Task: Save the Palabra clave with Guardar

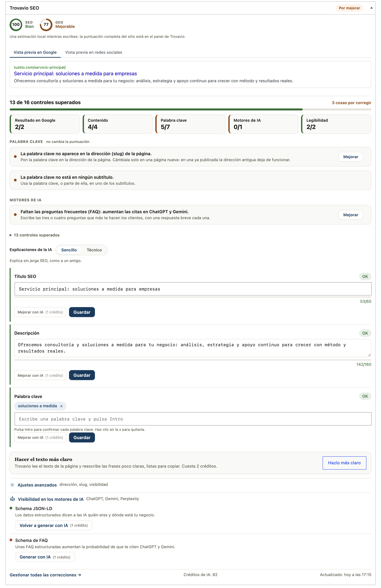Action: coord(82,437)
